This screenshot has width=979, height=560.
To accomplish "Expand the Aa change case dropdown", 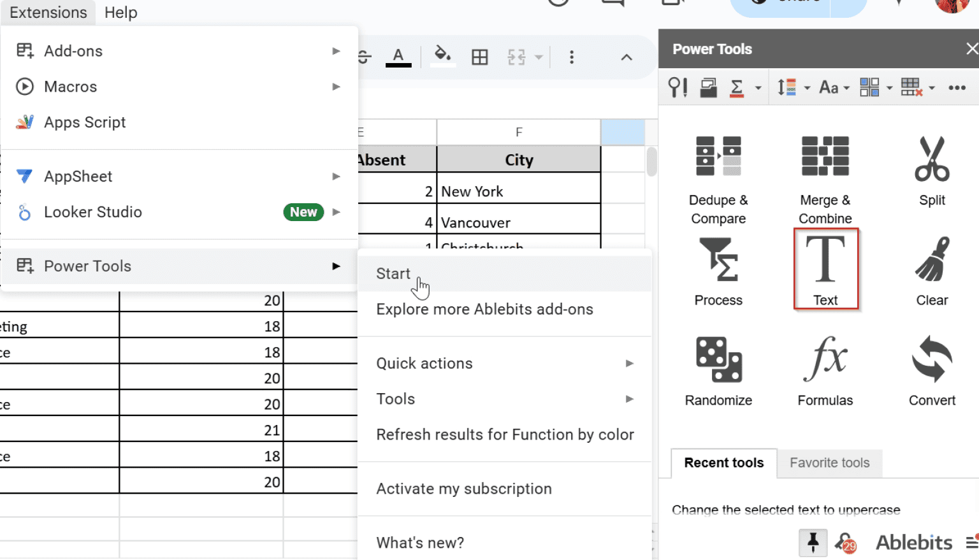I will coord(834,87).
